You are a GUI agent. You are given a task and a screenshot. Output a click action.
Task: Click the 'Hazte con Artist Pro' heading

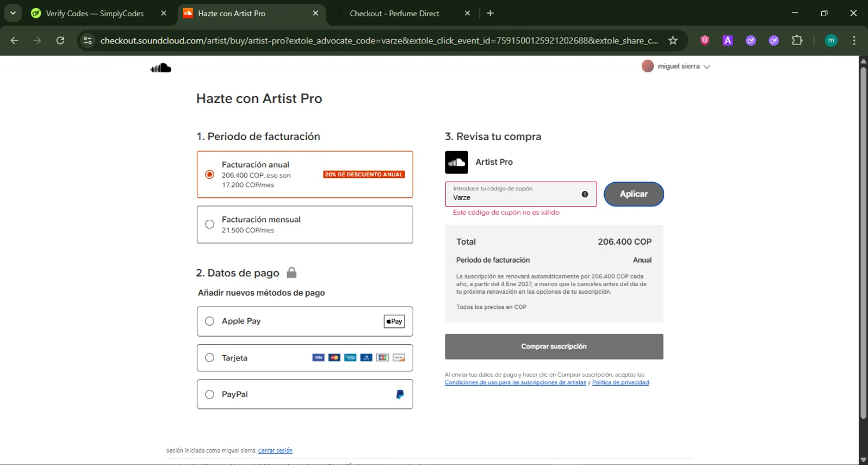tap(259, 98)
